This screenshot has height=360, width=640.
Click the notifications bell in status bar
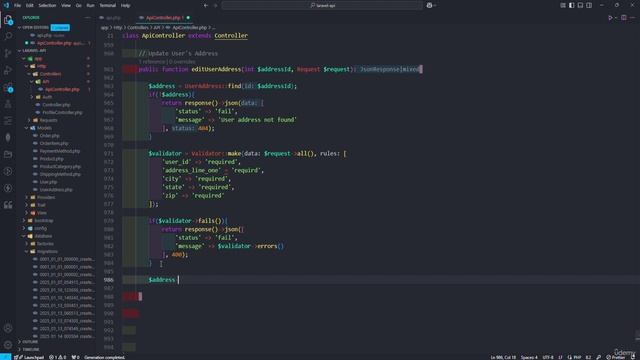coord(633,357)
